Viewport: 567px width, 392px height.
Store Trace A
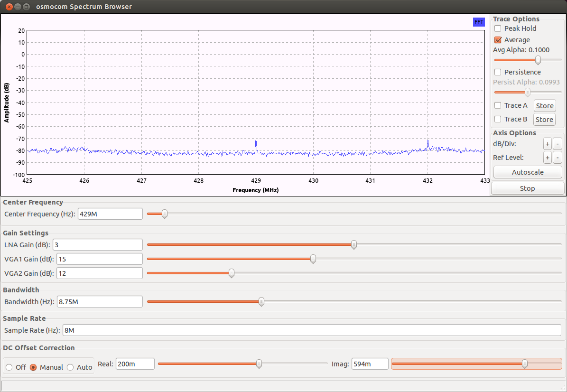coord(545,106)
